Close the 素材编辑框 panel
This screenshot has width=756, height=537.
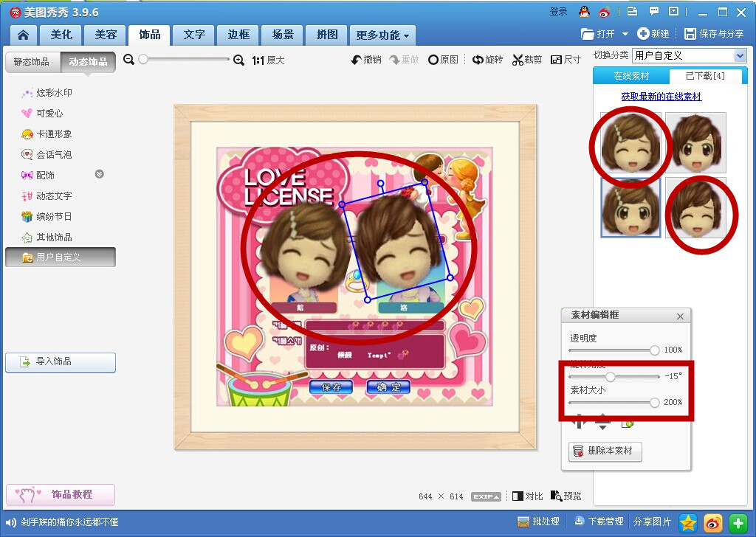tap(680, 316)
